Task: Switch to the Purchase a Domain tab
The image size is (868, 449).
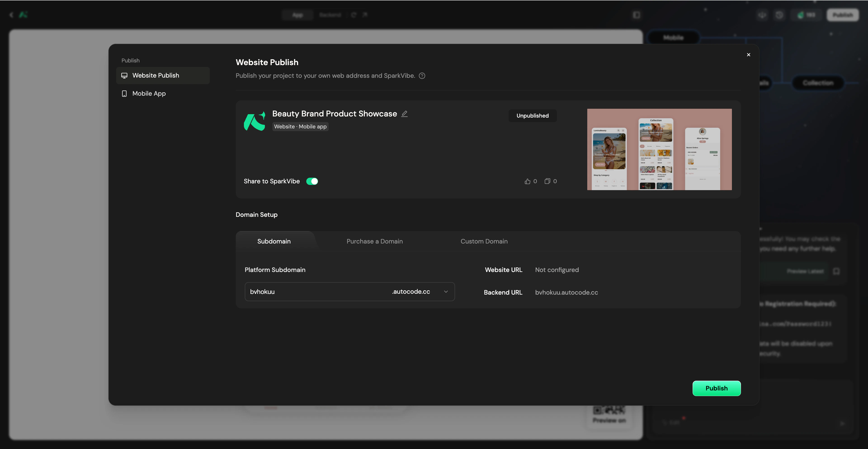Action: tap(374, 241)
